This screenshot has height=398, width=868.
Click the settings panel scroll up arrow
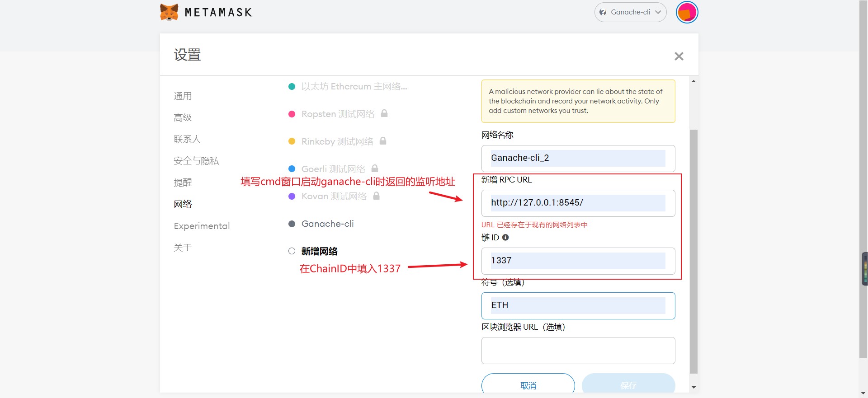coord(693,81)
